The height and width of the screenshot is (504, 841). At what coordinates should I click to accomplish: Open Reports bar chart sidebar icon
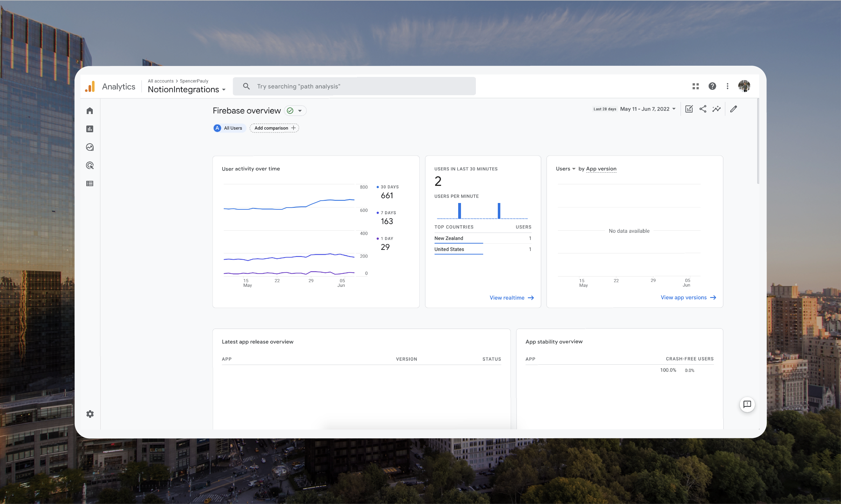coord(90,129)
